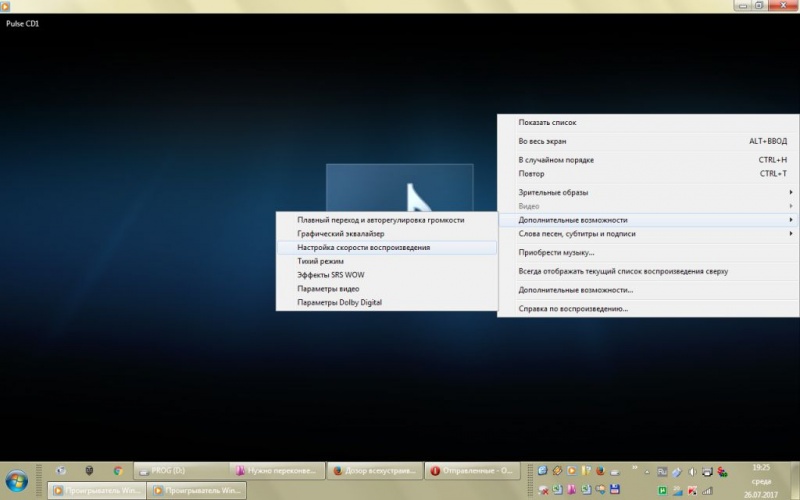Viewport: 800px width, 500px height.
Task: Launch Chrome from the quick launch bar
Action: 118,471
